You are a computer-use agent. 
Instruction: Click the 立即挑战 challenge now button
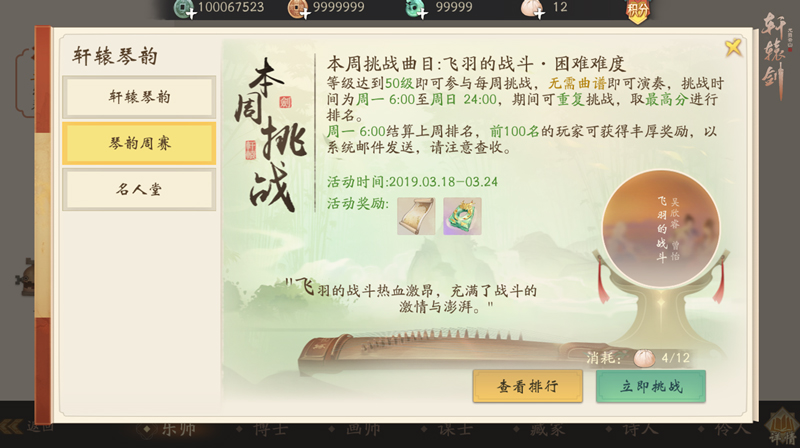point(651,387)
